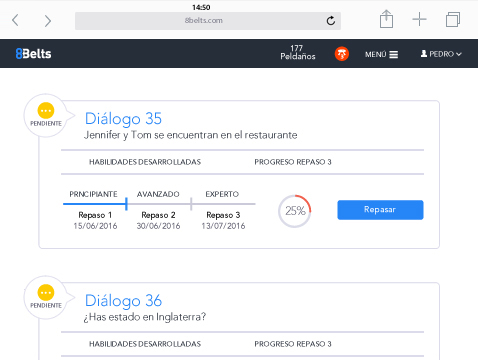Go back with the browser back arrow
Viewport: 478px width, 360px height.
(x=15, y=20)
